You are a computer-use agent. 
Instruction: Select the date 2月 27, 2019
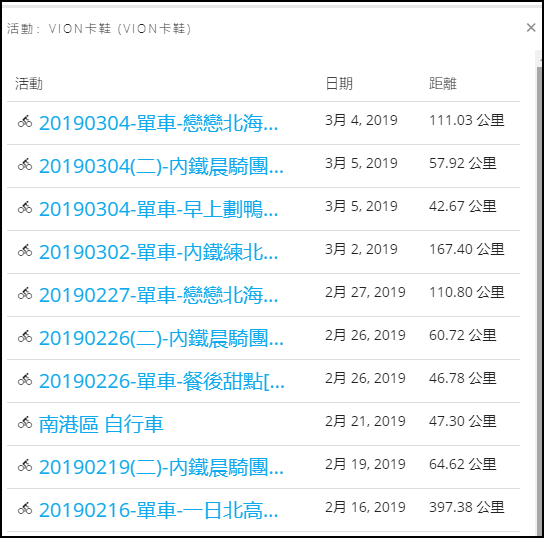pos(365,292)
